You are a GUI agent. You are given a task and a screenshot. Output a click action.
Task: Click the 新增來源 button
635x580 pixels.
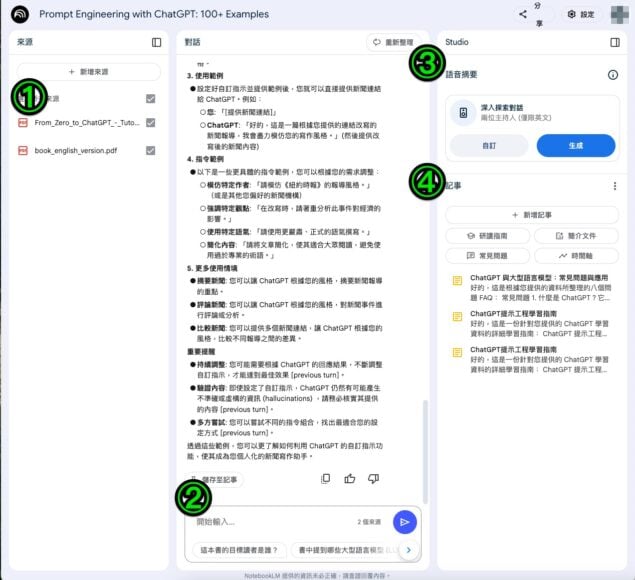pos(89,72)
